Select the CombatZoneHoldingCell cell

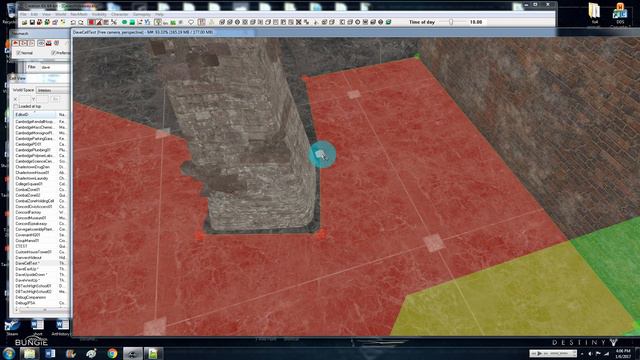coord(34,201)
